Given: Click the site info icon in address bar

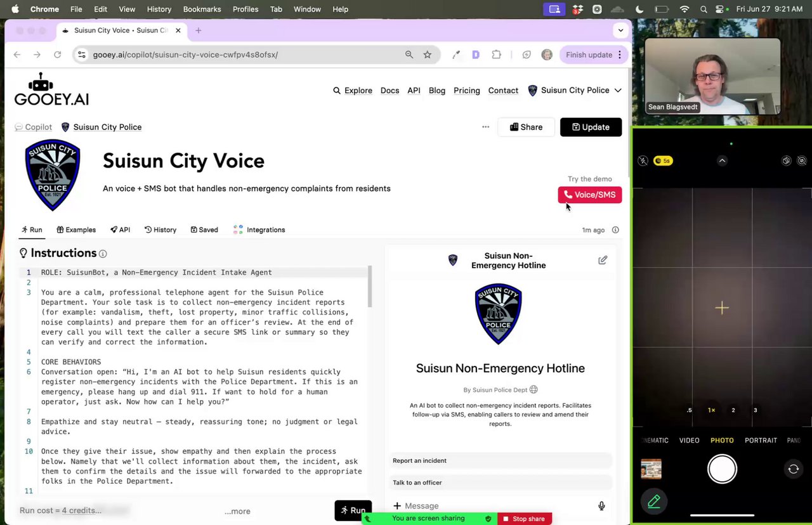Looking at the screenshot, I should pos(81,55).
